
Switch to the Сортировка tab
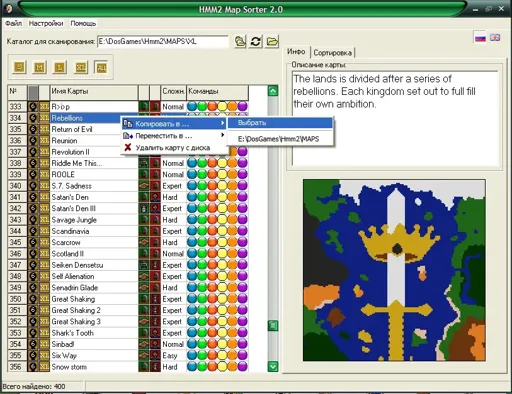(332, 53)
